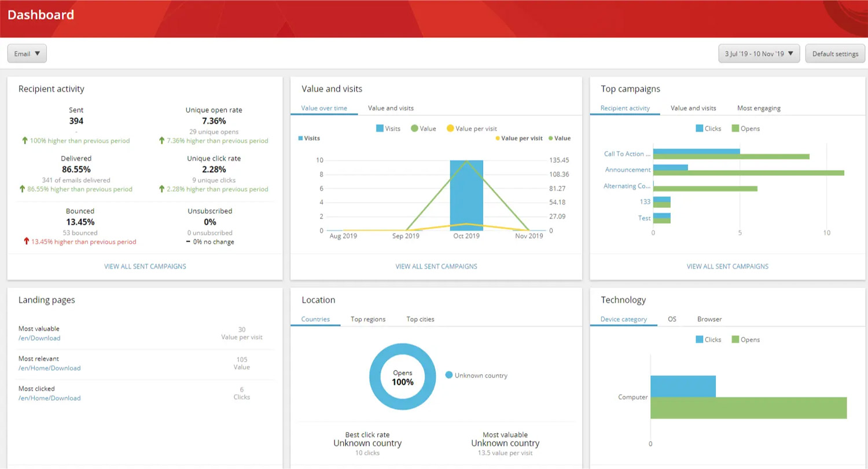Switch to the Top regions tab

tap(368, 319)
